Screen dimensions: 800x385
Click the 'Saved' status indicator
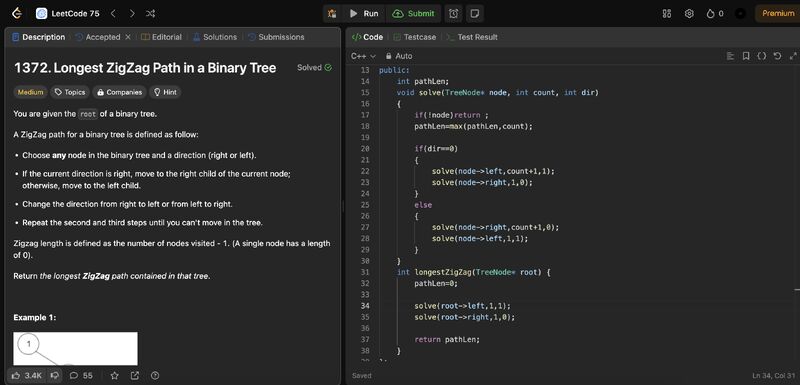[x=362, y=376]
